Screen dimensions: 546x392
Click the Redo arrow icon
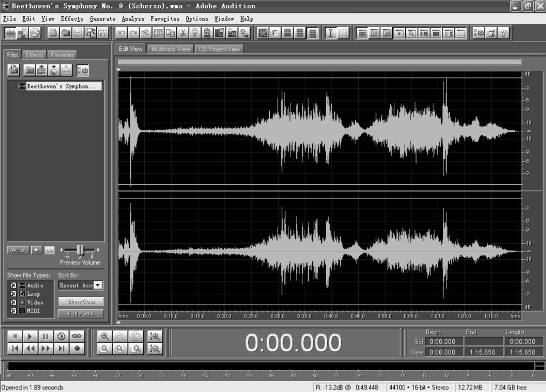[x=134, y=33]
